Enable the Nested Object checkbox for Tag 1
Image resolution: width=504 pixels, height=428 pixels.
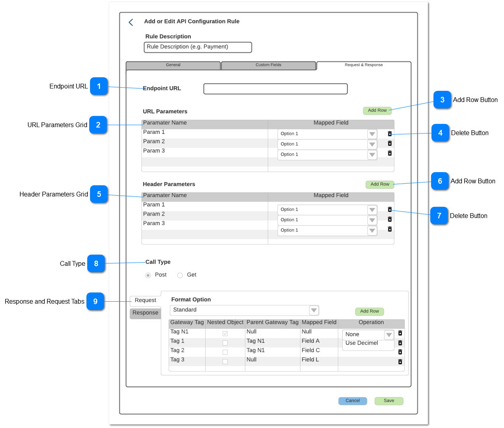pyautogui.click(x=225, y=343)
